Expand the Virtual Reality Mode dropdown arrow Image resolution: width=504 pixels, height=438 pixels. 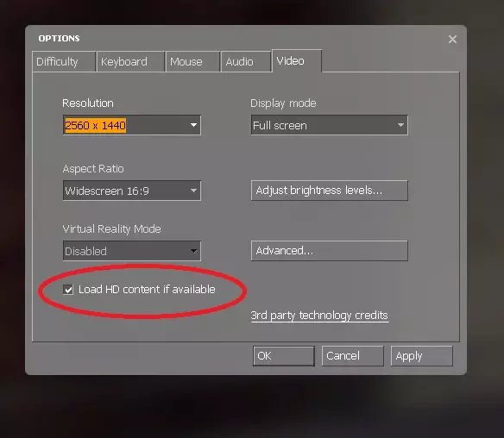point(193,251)
